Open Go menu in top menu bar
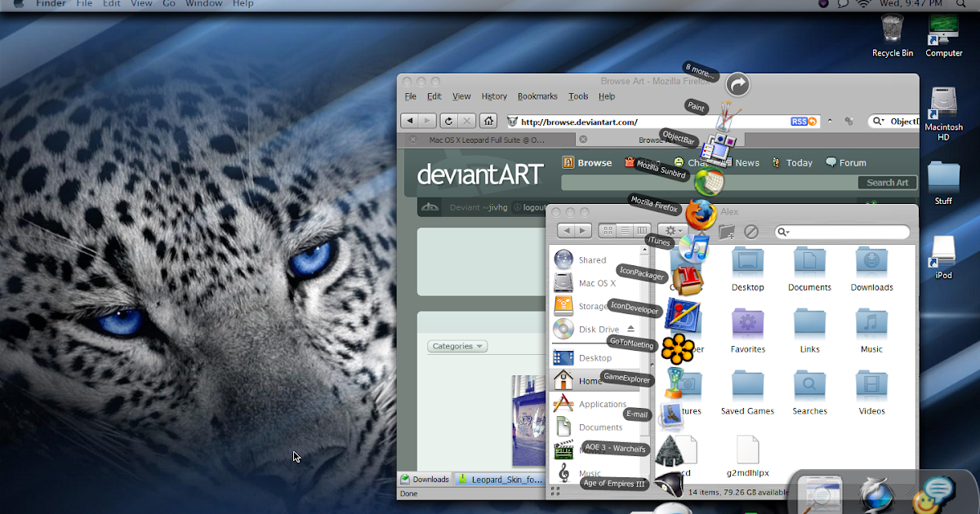This screenshot has width=980, height=514. point(169,4)
